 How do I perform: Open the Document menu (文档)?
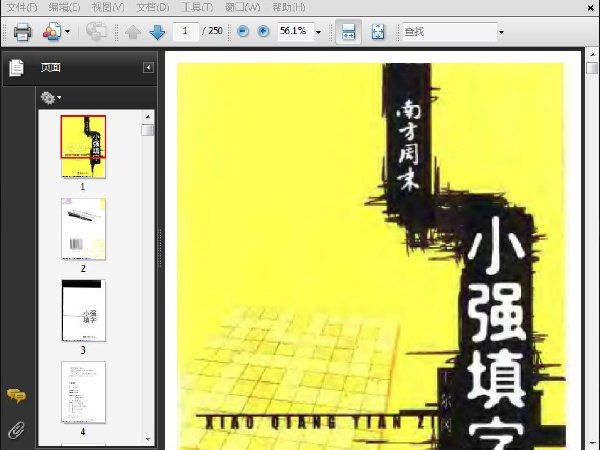coord(153,7)
